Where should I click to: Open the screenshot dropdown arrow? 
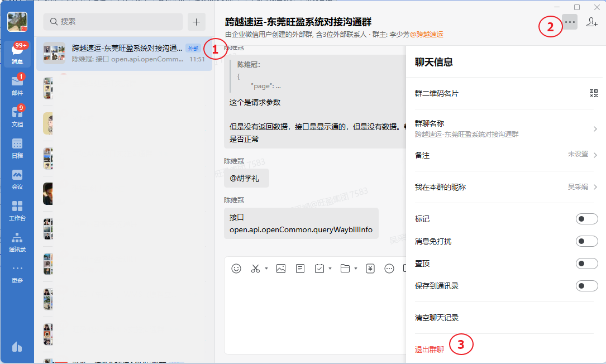pyautogui.click(x=266, y=269)
